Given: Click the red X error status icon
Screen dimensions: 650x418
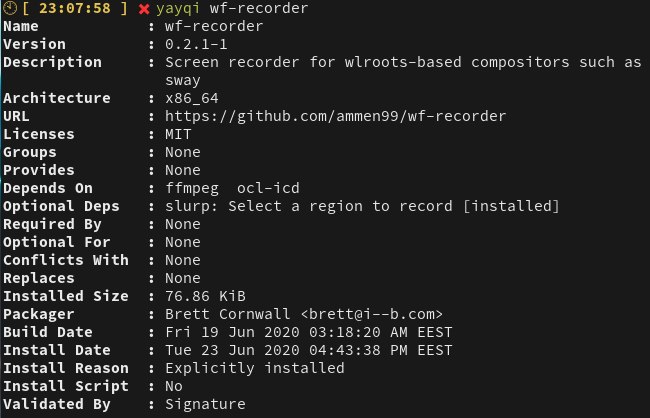Looking at the screenshot, I should pos(144,9).
